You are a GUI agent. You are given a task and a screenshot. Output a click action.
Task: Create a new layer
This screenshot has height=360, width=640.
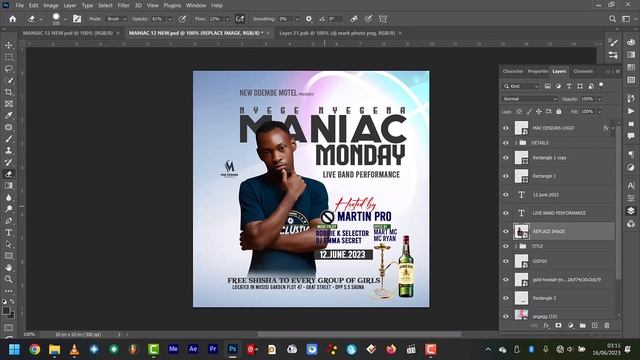[595, 325]
